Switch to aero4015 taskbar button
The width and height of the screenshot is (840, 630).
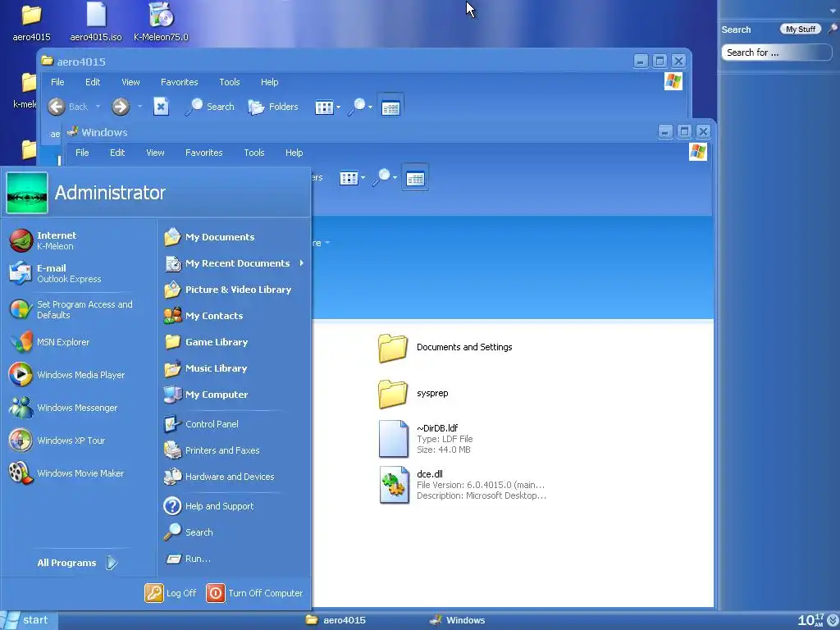[x=336, y=620]
